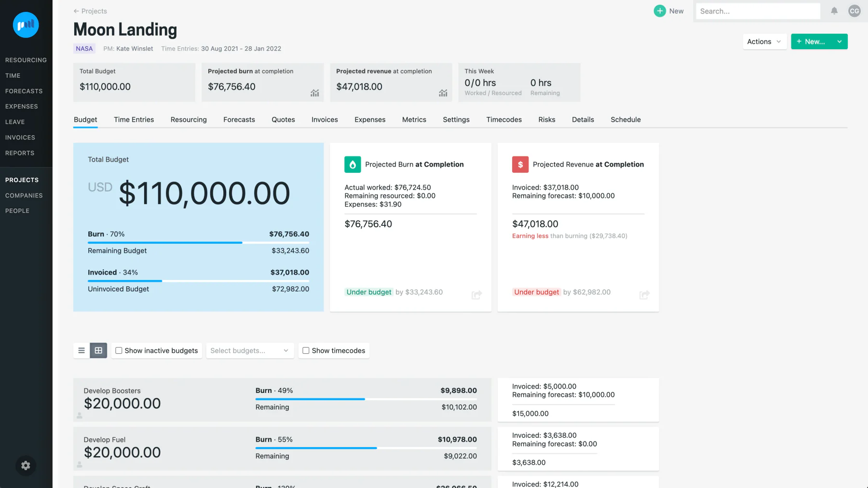868x488 pixels.
Task: Open Forecasts in the sidebar
Action: 24,91
